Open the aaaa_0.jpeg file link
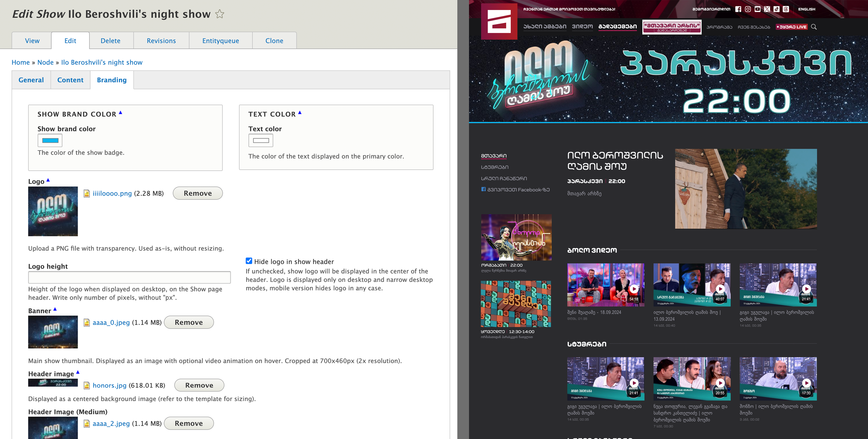Image resolution: width=868 pixels, height=439 pixels. [x=111, y=322]
